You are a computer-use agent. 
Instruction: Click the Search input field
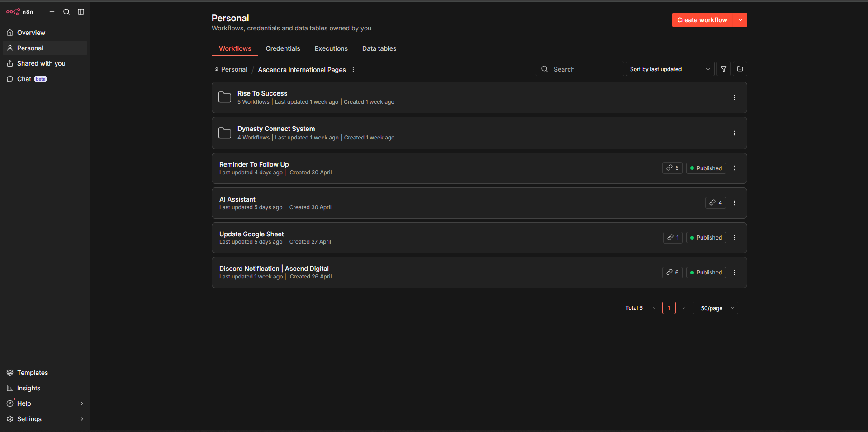[579, 69]
